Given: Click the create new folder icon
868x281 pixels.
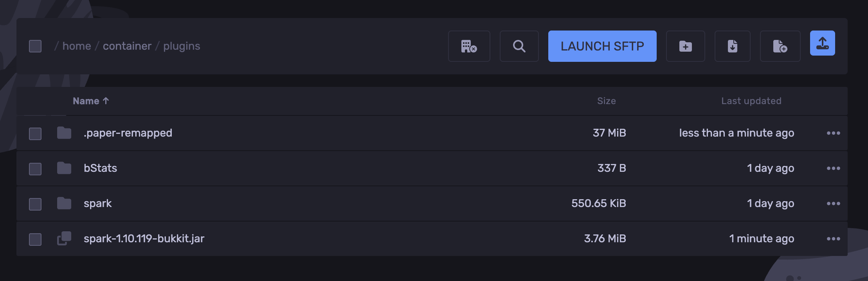Looking at the screenshot, I should (x=685, y=46).
